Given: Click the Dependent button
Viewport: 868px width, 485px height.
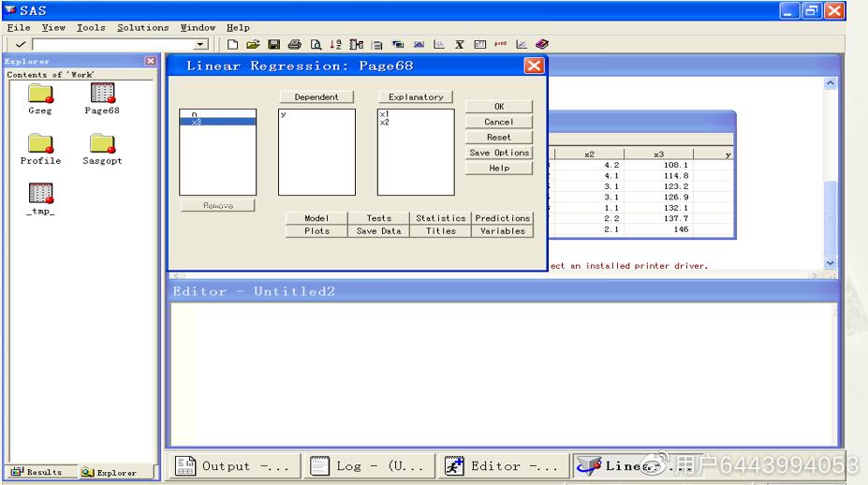Looking at the screenshot, I should coord(316,97).
